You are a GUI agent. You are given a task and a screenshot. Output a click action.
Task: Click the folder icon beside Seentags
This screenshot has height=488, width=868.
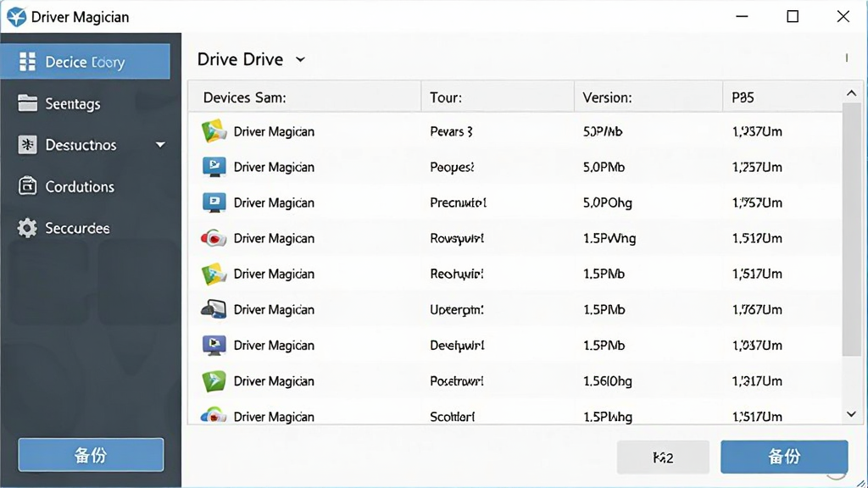click(27, 103)
